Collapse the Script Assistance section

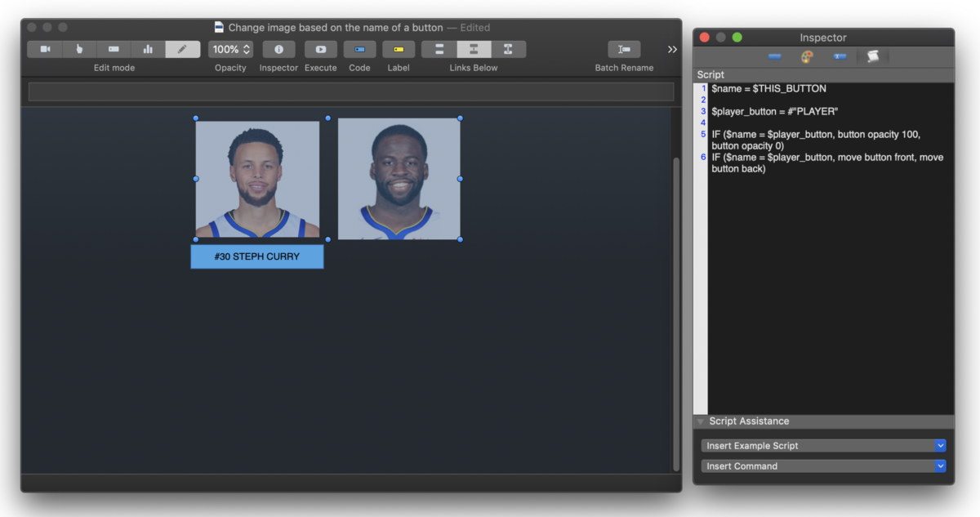click(701, 421)
